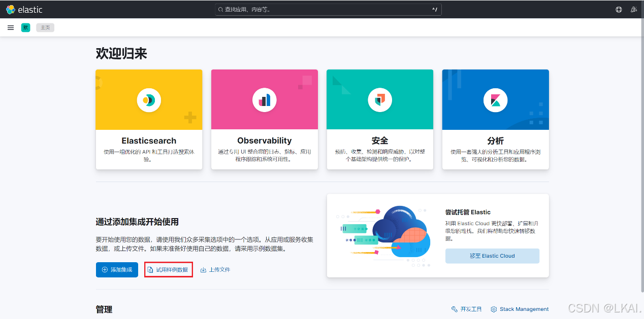Click the 主页 breadcrumb

[45, 27]
